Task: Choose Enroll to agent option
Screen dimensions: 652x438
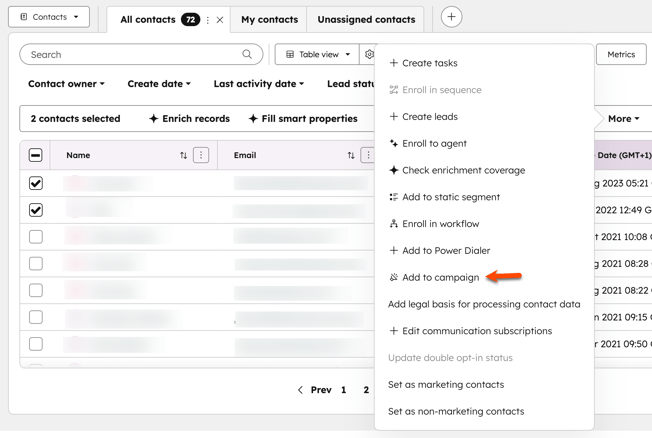Action: point(427,144)
